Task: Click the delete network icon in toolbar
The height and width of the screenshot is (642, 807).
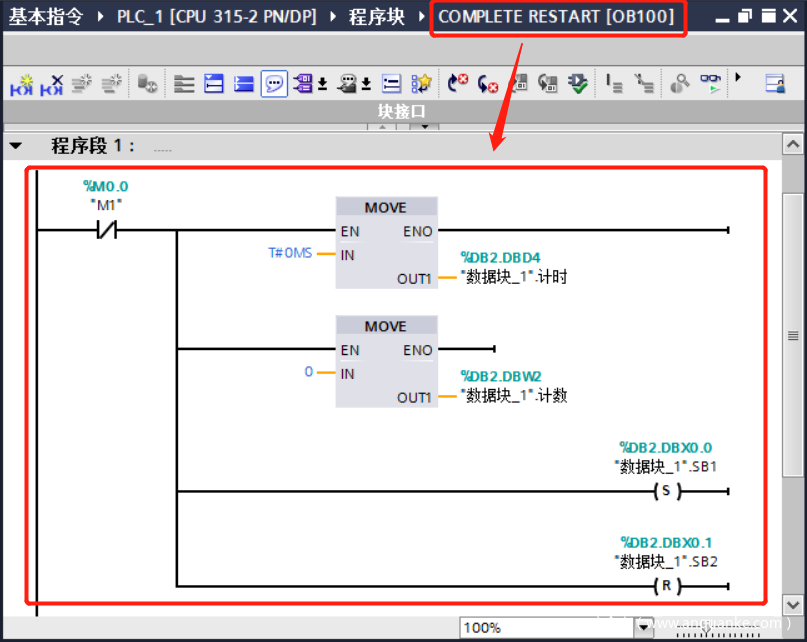Action: [x=51, y=84]
